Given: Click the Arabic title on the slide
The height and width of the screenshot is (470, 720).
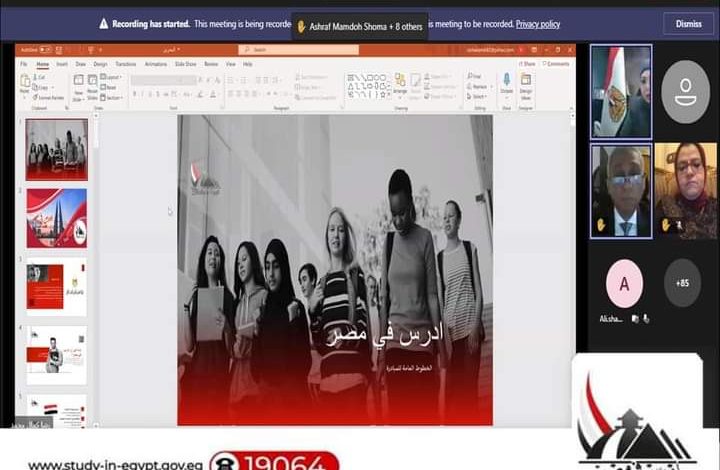Looking at the screenshot, I should [386, 333].
